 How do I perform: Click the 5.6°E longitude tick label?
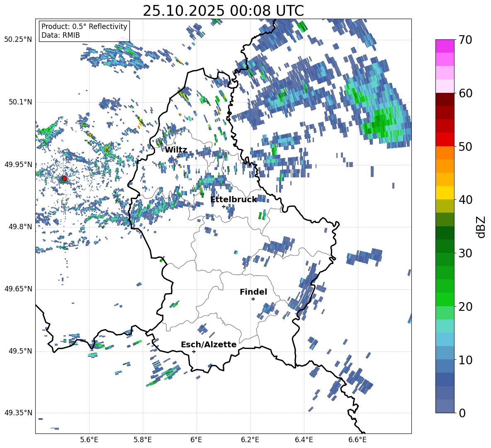(x=89, y=440)
